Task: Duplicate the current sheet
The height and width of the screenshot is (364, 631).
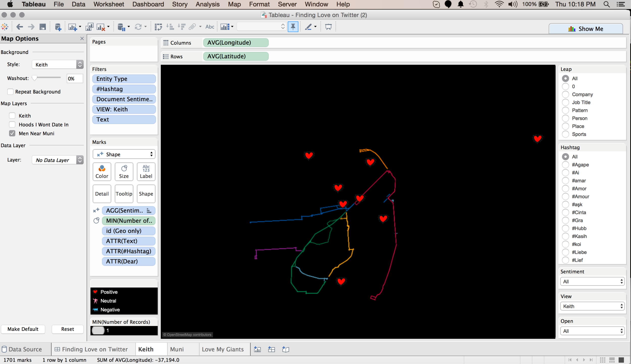Action: click(x=89, y=27)
